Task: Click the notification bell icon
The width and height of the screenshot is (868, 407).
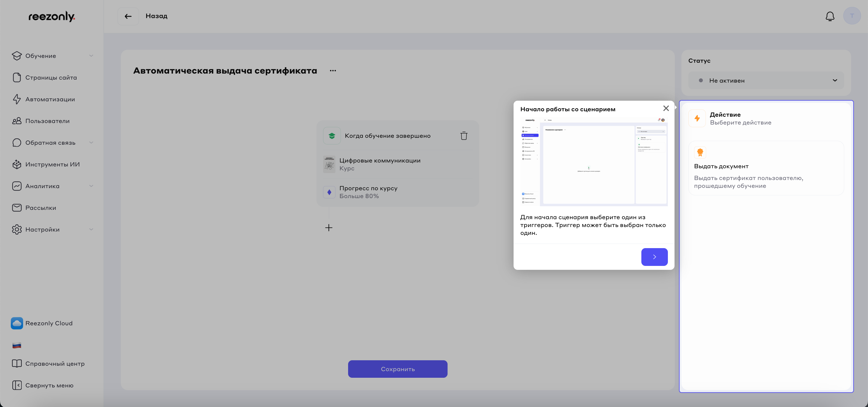Action: (830, 16)
